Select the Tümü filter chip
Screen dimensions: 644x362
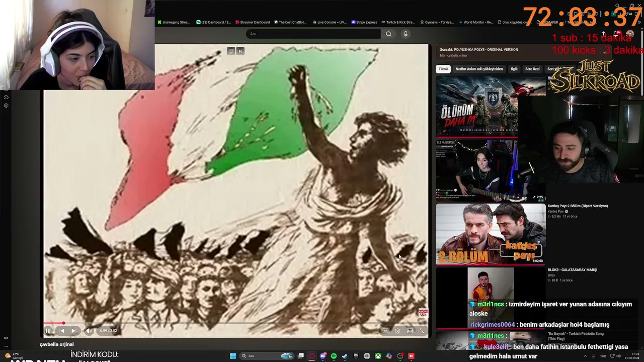[443, 69]
